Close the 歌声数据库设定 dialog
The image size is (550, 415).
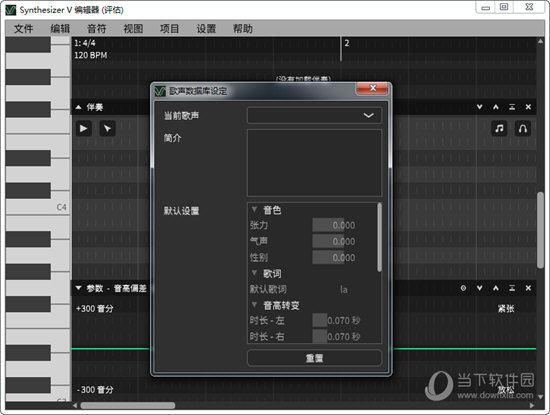373,88
